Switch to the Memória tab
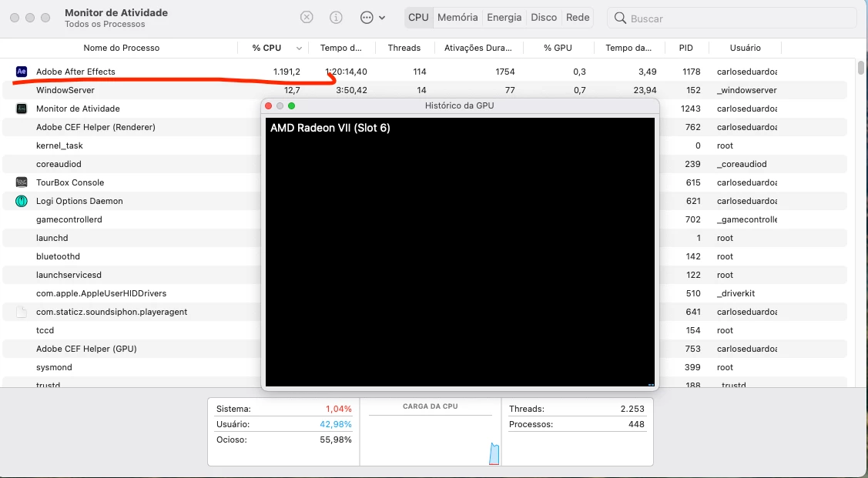The image size is (868, 478). coord(457,17)
